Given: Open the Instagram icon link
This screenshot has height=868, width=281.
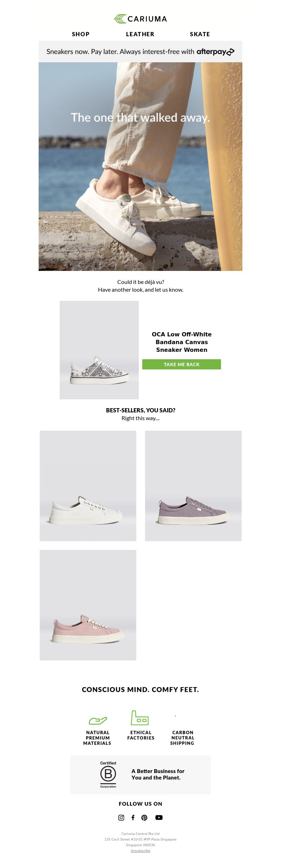Looking at the screenshot, I should [121, 817].
